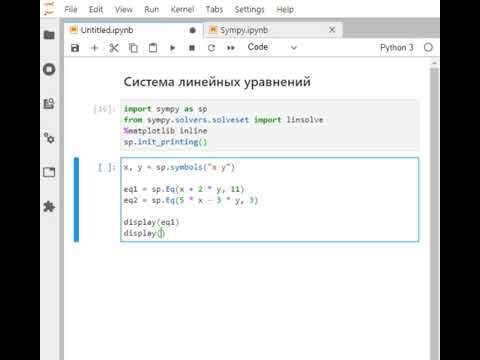Interrupt the kernel with stop icon

(192, 48)
